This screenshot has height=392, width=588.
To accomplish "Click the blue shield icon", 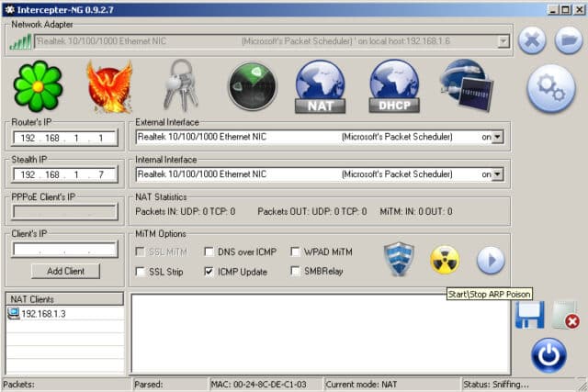I will pyautogui.click(x=399, y=259).
